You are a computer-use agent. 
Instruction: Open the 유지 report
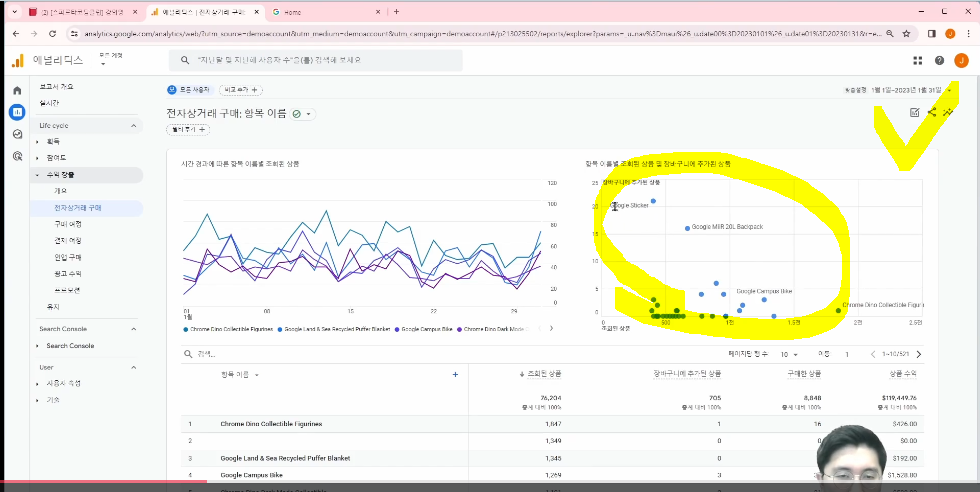(x=53, y=307)
